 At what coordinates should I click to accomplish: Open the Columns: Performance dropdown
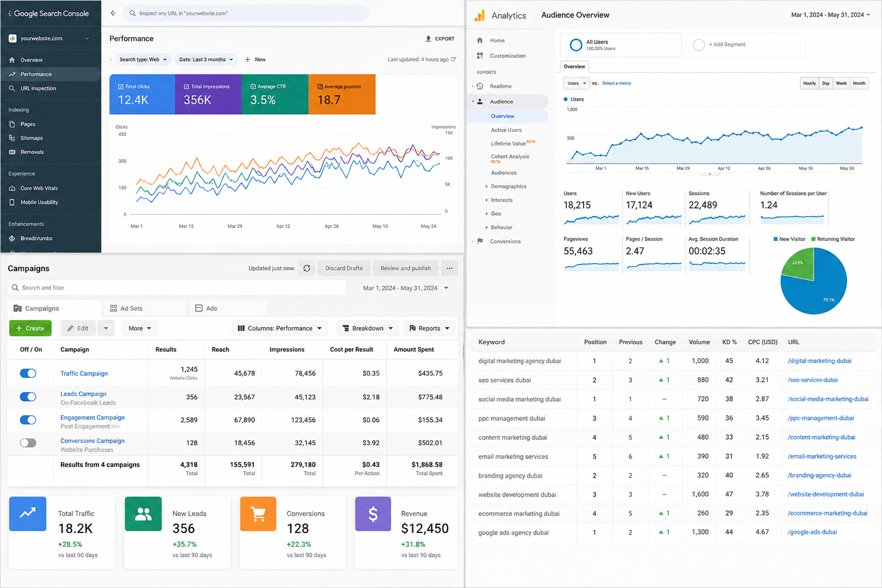click(x=280, y=328)
